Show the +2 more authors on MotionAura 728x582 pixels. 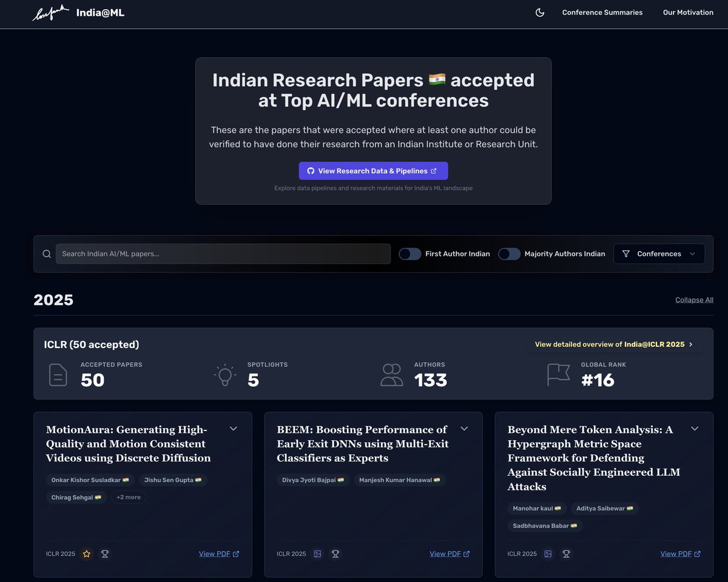pos(129,497)
